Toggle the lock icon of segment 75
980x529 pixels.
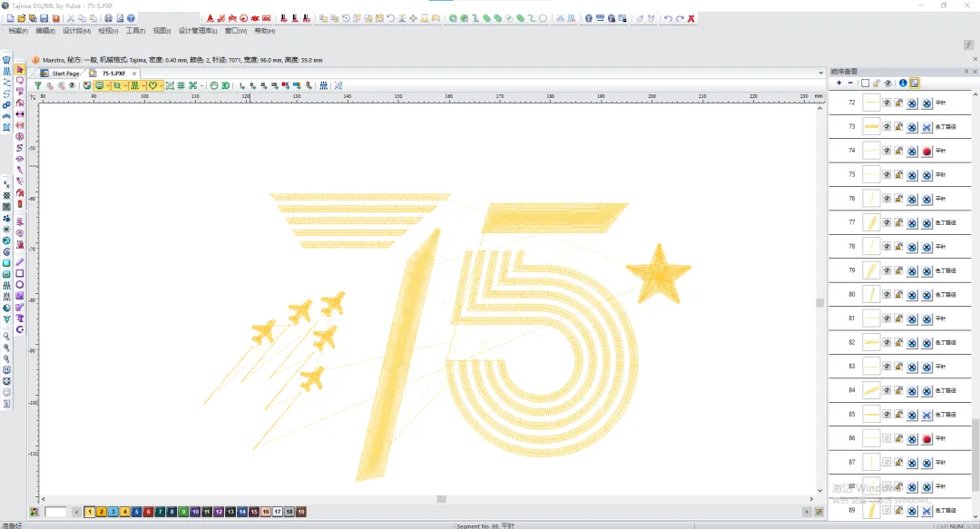[x=898, y=174]
